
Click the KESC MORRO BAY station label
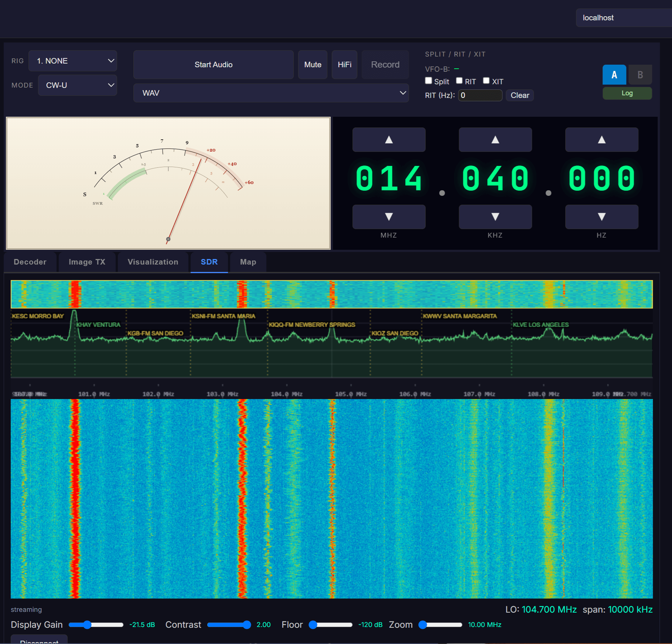pos(38,316)
